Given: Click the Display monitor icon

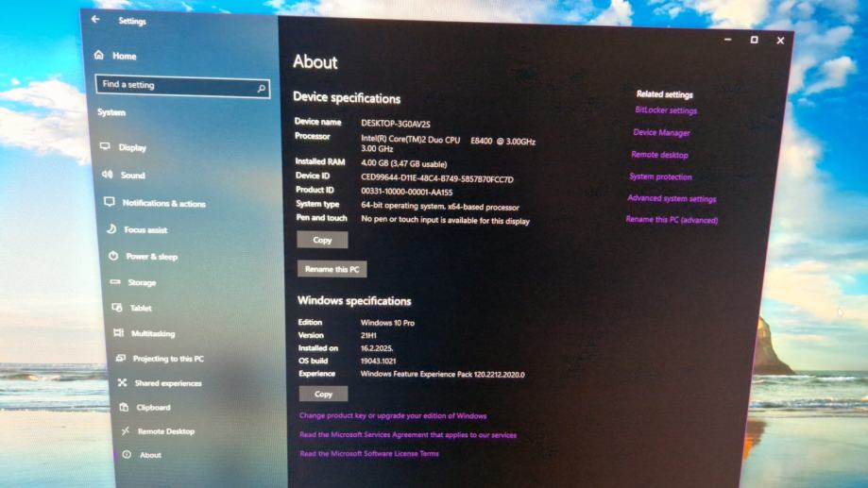Looking at the screenshot, I should (105, 146).
